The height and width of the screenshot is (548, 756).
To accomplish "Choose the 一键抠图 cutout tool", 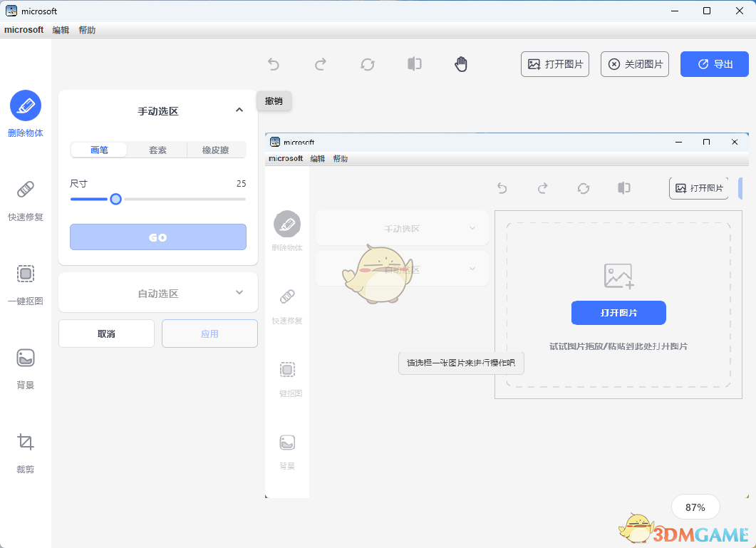I will (26, 274).
